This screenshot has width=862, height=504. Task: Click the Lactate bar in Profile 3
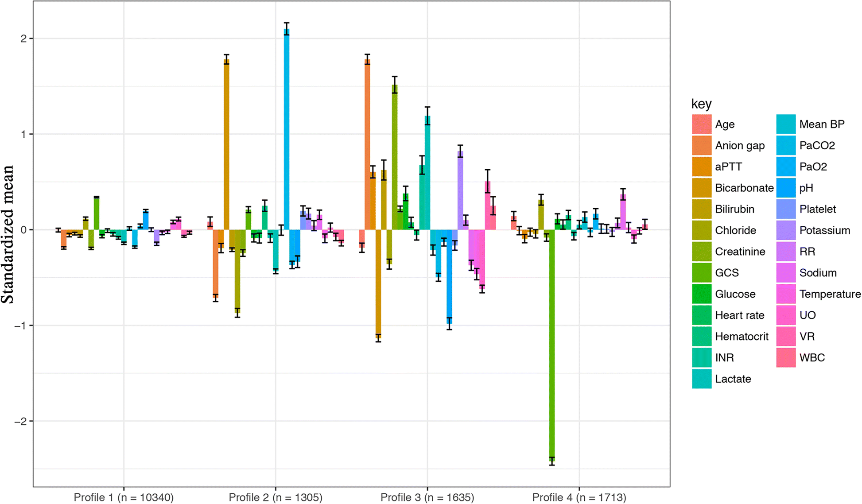[427, 173]
